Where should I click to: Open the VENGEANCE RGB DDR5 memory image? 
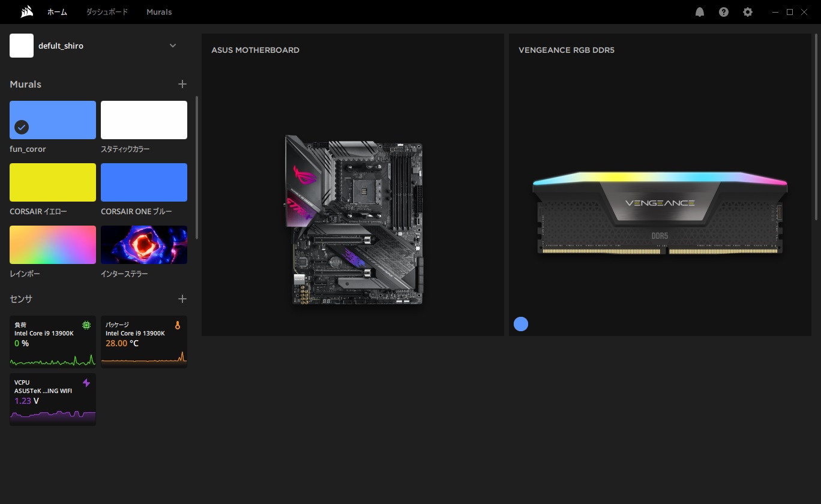pos(660,214)
